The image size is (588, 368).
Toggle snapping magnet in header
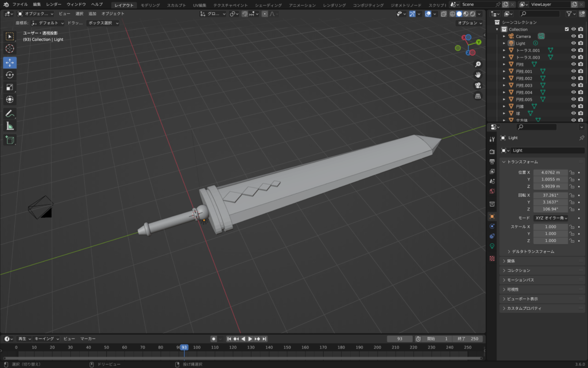pyautogui.click(x=245, y=14)
